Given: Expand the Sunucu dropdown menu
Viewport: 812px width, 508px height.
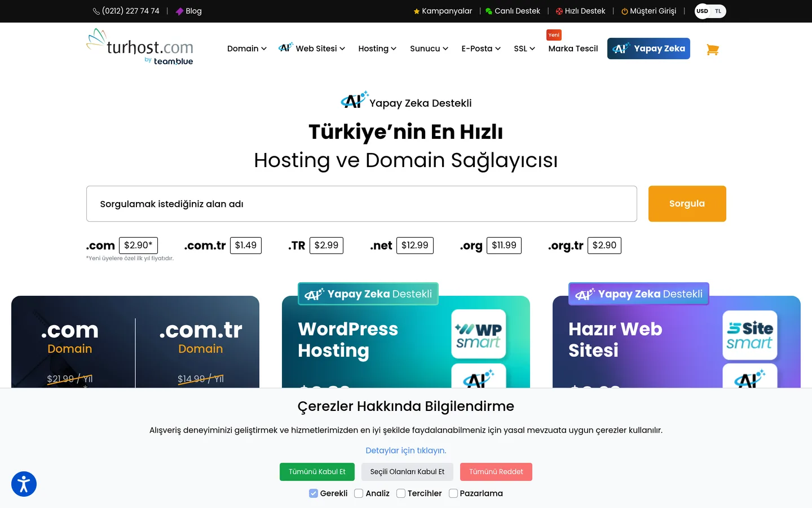Looking at the screenshot, I should coord(429,49).
